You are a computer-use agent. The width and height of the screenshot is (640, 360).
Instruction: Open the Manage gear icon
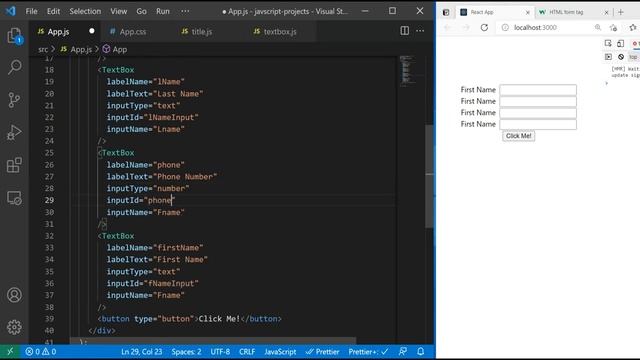click(x=14, y=327)
